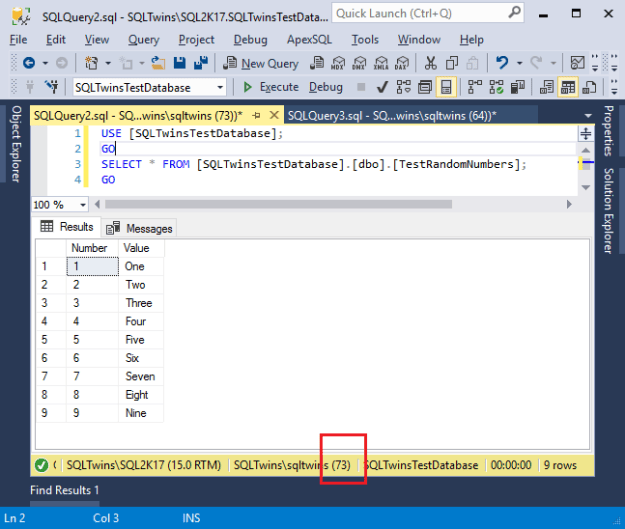625x529 pixels.
Task: Open the navigate backward history dropdown arrow
Action: click(x=45, y=63)
